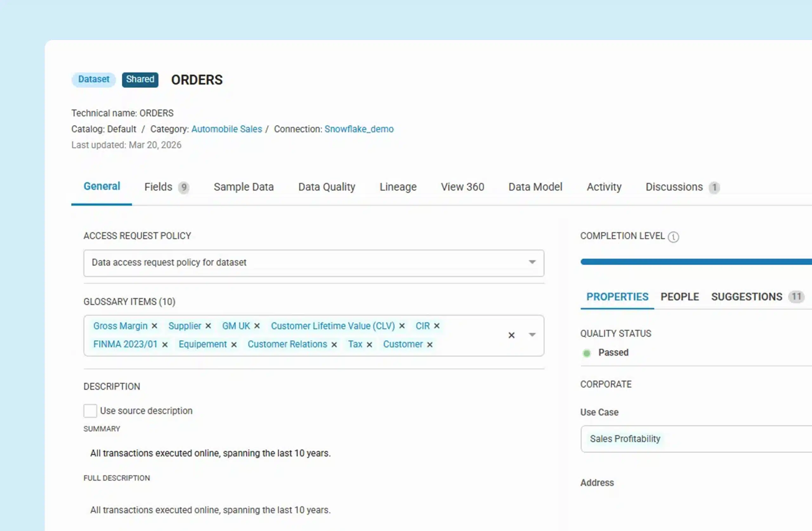Open the Equipement glossary term
This screenshot has width=812, height=531.
pyautogui.click(x=203, y=344)
